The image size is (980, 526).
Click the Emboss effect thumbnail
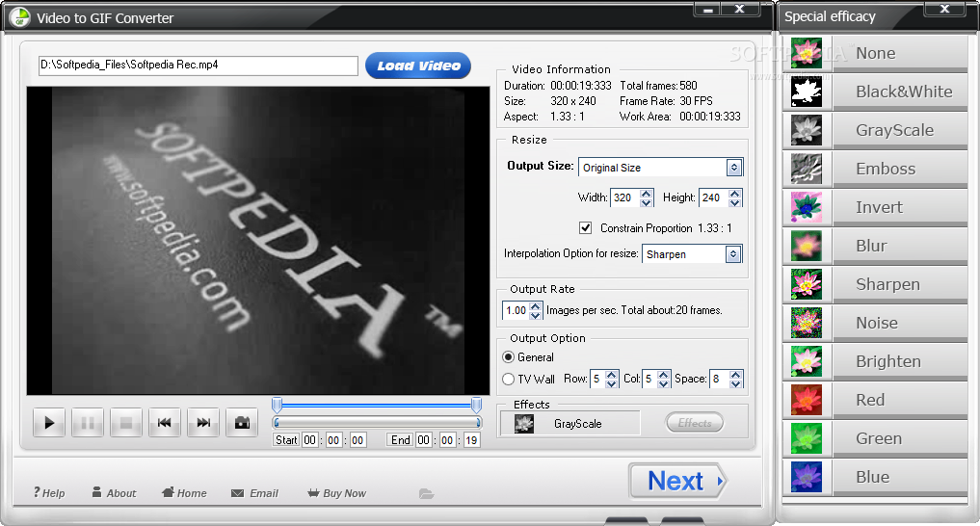click(x=807, y=169)
